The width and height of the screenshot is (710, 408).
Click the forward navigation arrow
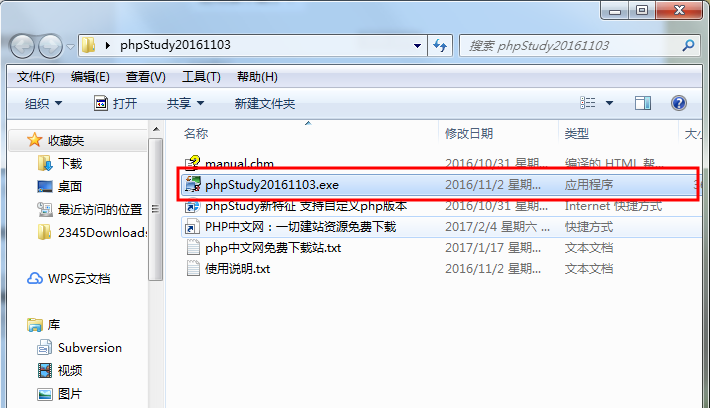(50, 46)
